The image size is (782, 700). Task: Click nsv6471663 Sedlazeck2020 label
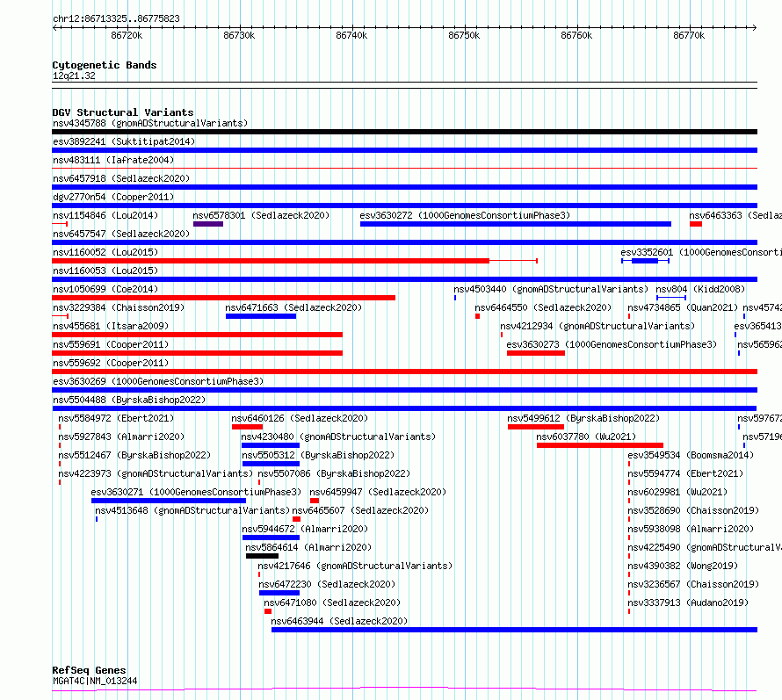click(293, 307)
